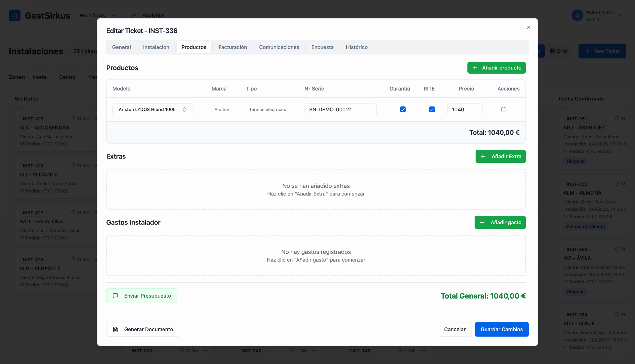635x364 pixels.
Task: Select the Centro zone filter
Action: [x=67, y=77]
